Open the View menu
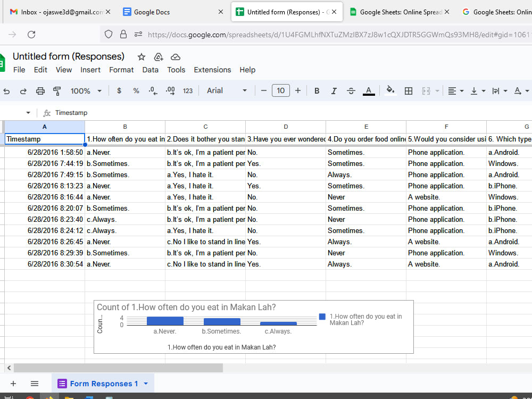Viewport: 532px width, 399px height. (64, 70)
